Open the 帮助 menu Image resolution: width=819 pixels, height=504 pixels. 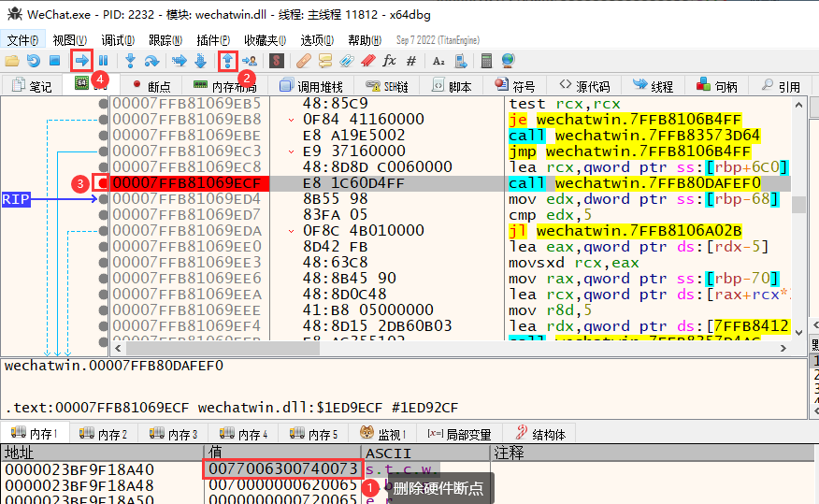click(x=365, y=40)
